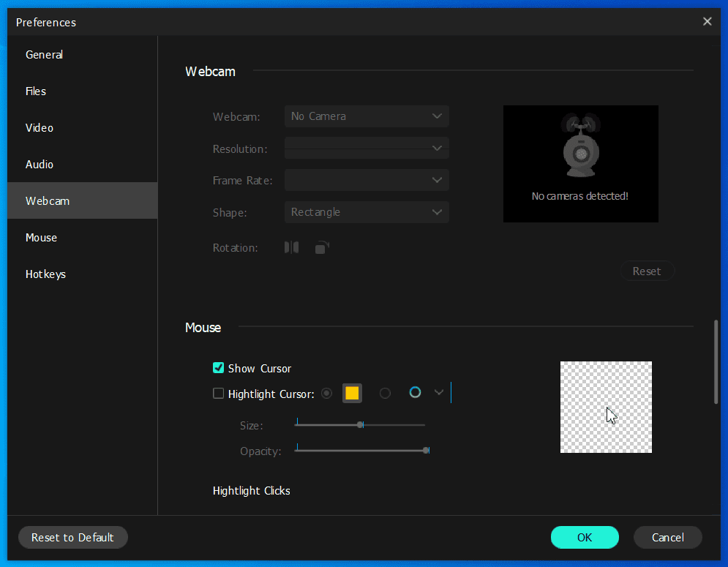Open the Mouse preferences section

click(82, 237)
